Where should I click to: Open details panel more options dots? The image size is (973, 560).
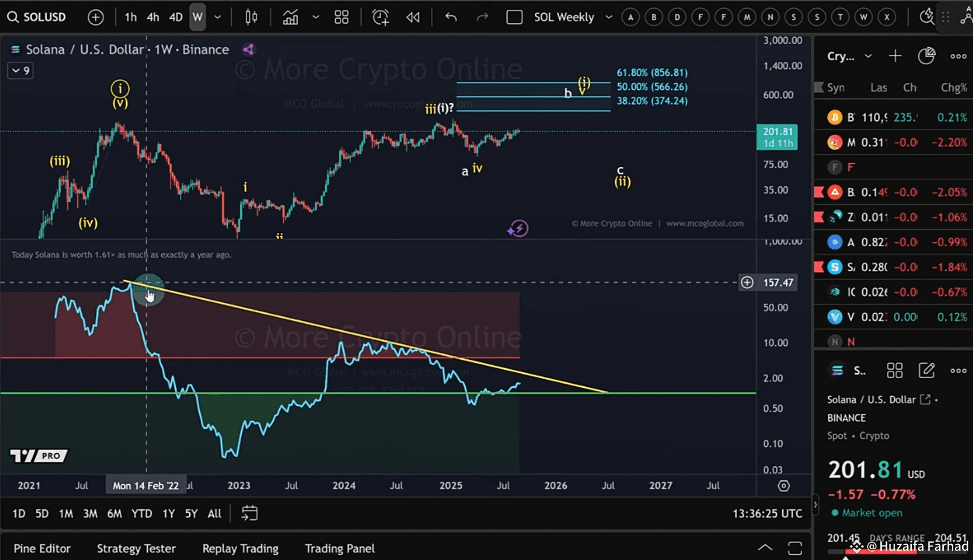pos(958,370)
